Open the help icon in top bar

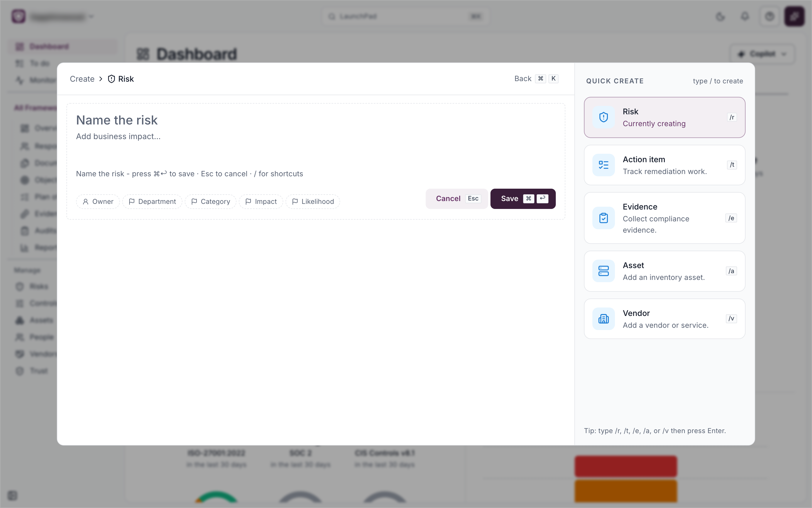770,16
